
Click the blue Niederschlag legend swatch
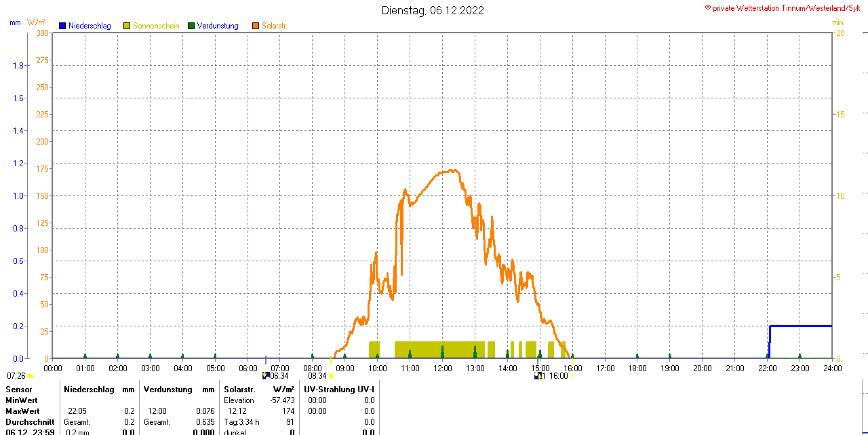62,26
